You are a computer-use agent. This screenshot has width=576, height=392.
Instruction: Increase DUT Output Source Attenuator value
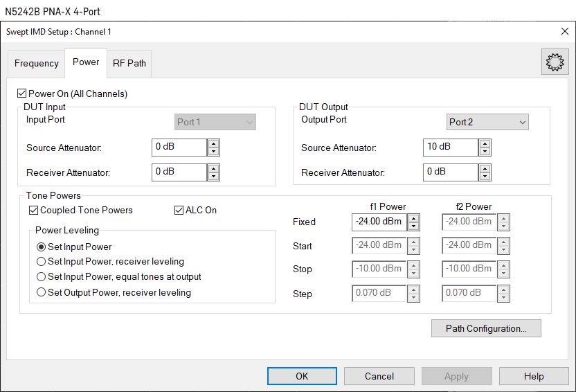(485, 143)
